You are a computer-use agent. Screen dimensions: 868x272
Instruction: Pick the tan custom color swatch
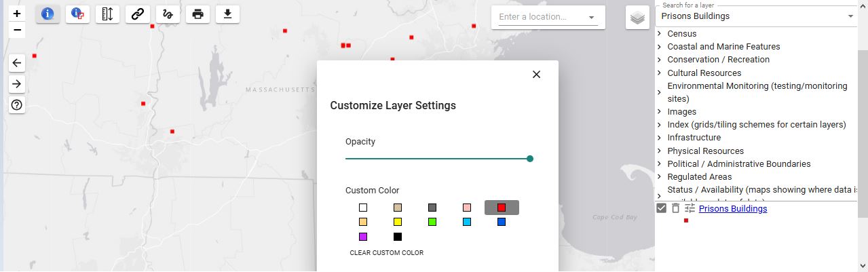click(x=398, y=208)
